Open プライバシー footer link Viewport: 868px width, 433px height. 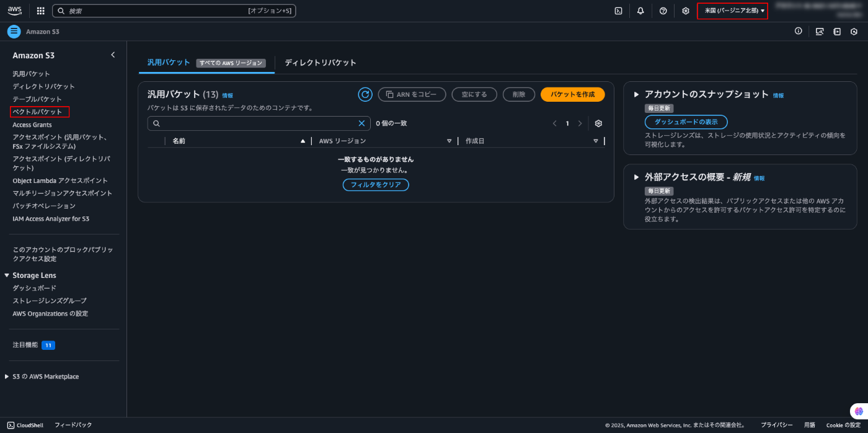click(x=777, y=425)
